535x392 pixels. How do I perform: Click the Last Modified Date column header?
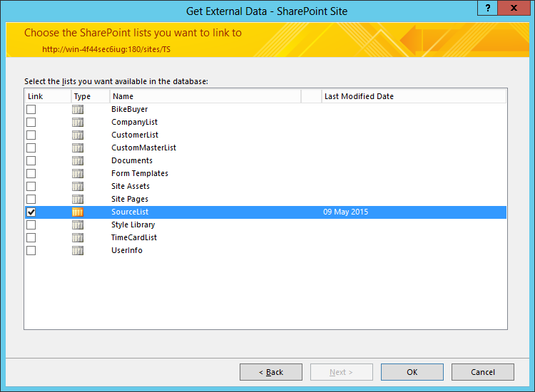tap(414, 96)
